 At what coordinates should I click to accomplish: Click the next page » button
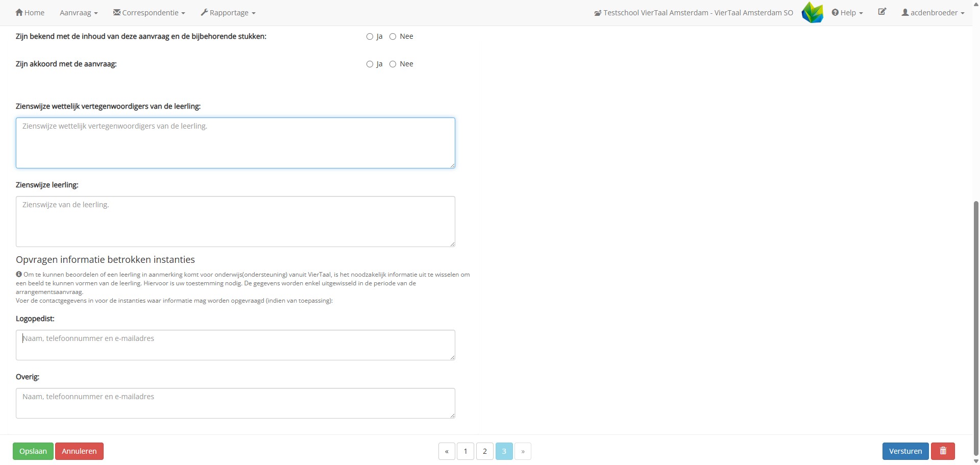point(523,451)
